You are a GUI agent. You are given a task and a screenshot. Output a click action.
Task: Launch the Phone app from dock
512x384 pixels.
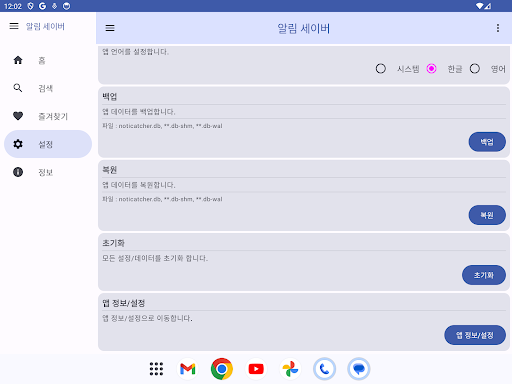coord(324,369)
